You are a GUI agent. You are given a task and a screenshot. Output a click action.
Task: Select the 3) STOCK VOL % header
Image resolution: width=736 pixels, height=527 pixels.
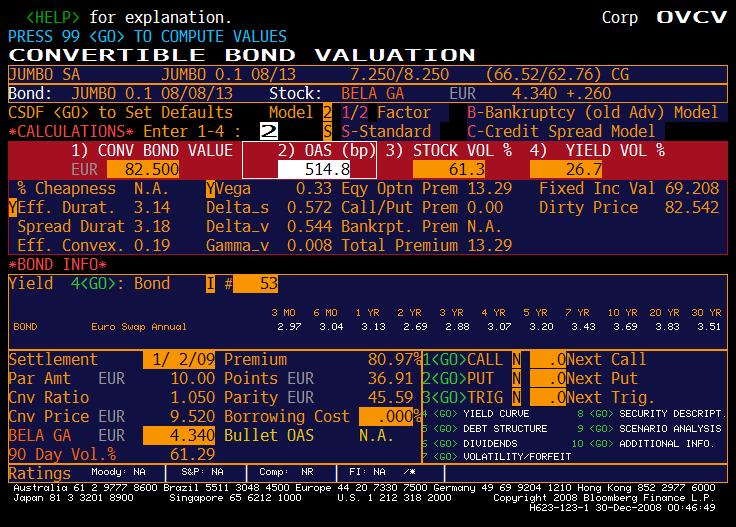pos(449,151)
